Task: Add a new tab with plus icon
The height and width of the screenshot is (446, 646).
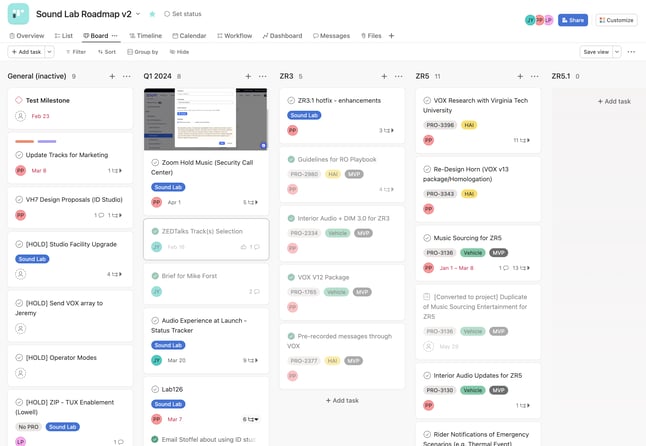Action: [x=391, y=36]
